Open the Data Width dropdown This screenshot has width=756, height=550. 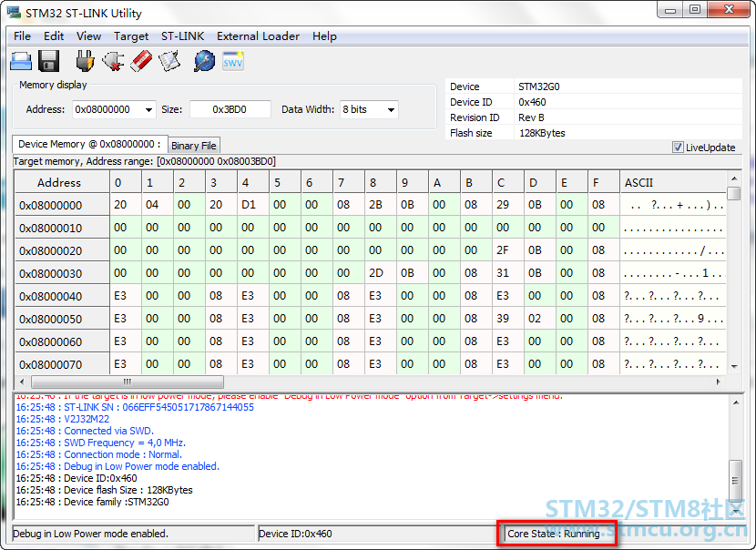391,110
